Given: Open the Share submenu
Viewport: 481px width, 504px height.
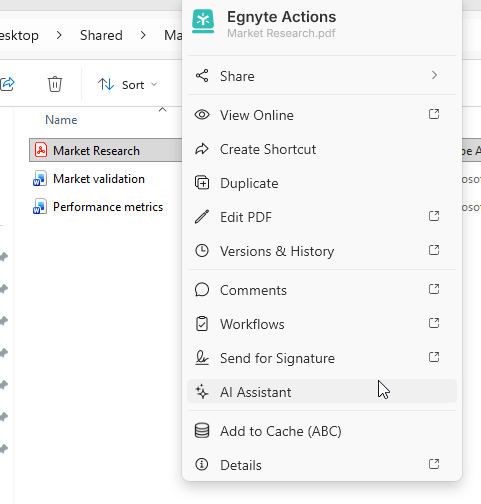Looking at the screenshot, I should 322,76.
